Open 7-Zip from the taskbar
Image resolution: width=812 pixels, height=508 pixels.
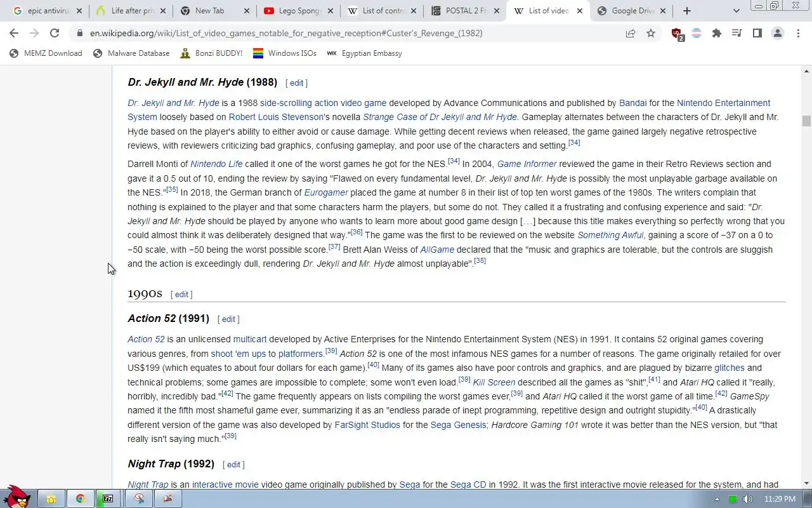pos(108,499)
